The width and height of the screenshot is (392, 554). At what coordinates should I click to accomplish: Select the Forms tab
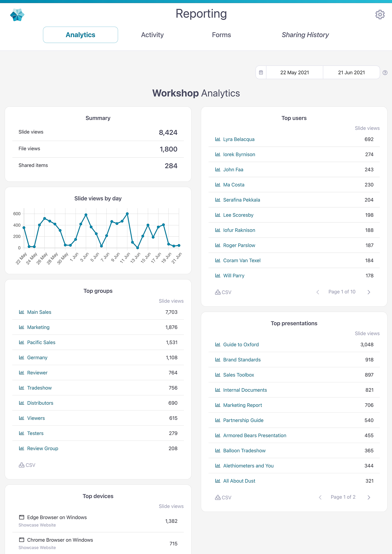221,35
